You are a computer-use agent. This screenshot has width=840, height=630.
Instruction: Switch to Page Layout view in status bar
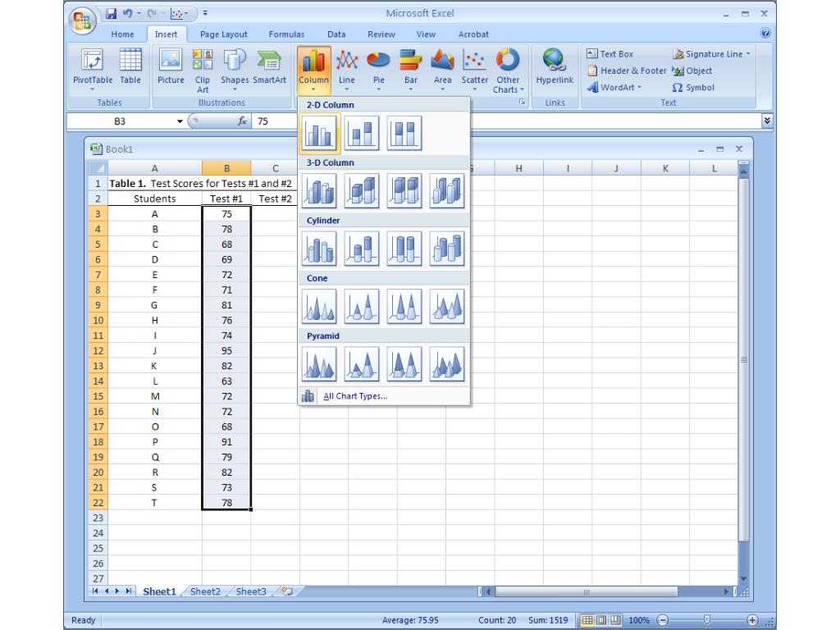click(x=601, y=620)
